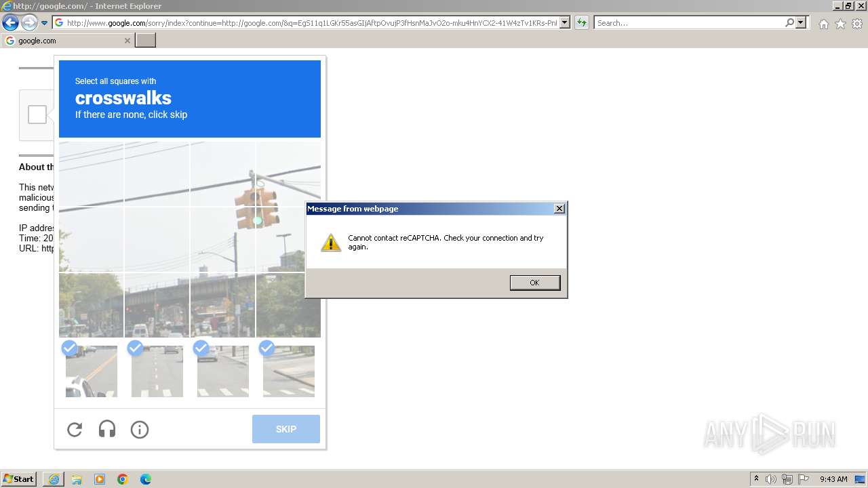Click the 9:43 AM clock
868x488 pixels.
833,479
